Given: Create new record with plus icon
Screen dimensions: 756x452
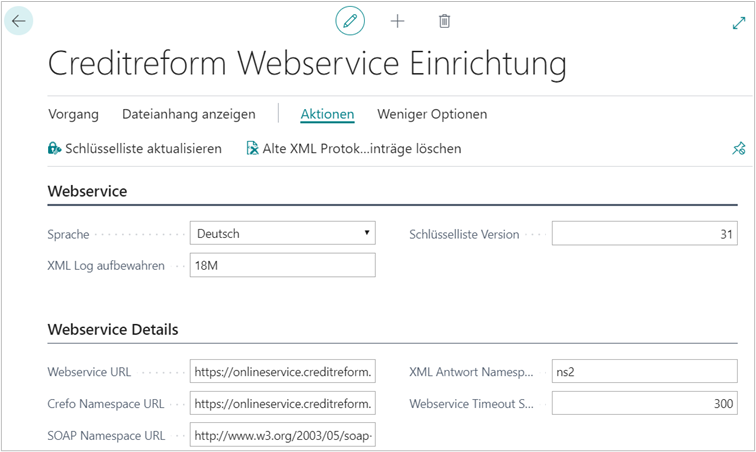Looking at the screenshot, I should pos(397,21).
